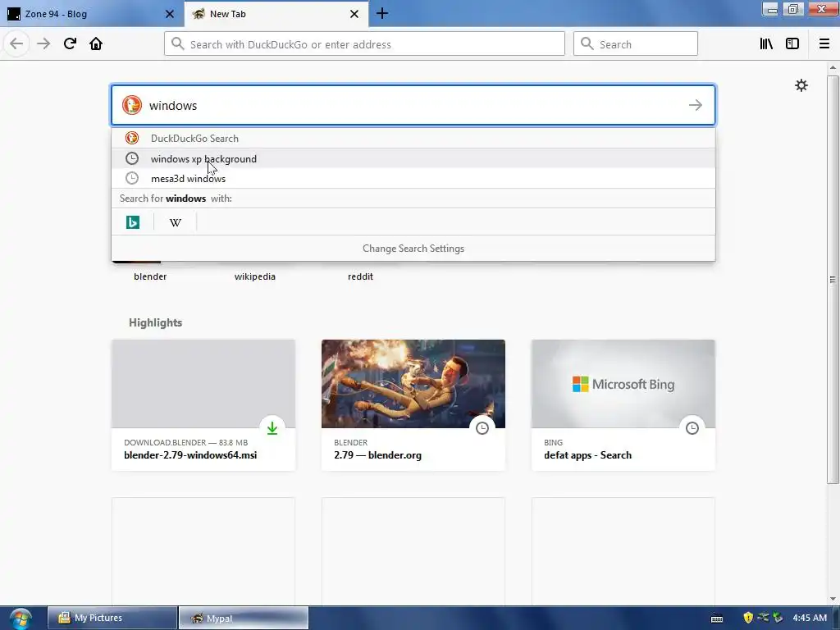Reload the current page
This screenshot has height=630, width=840.
70,43
